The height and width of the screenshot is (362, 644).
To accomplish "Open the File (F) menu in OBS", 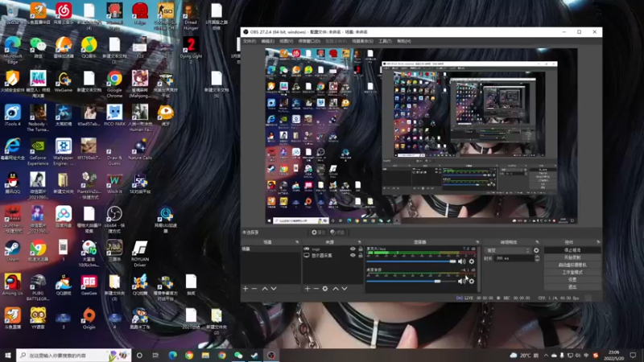I will pos(250,41).
